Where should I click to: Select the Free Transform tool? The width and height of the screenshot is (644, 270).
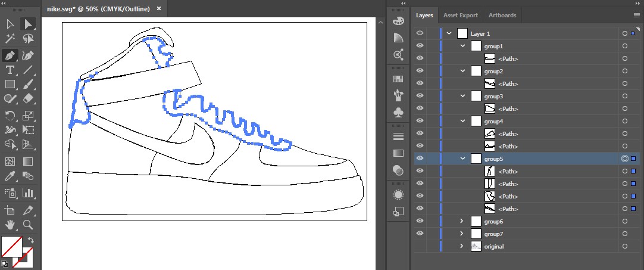click(28, 130)
